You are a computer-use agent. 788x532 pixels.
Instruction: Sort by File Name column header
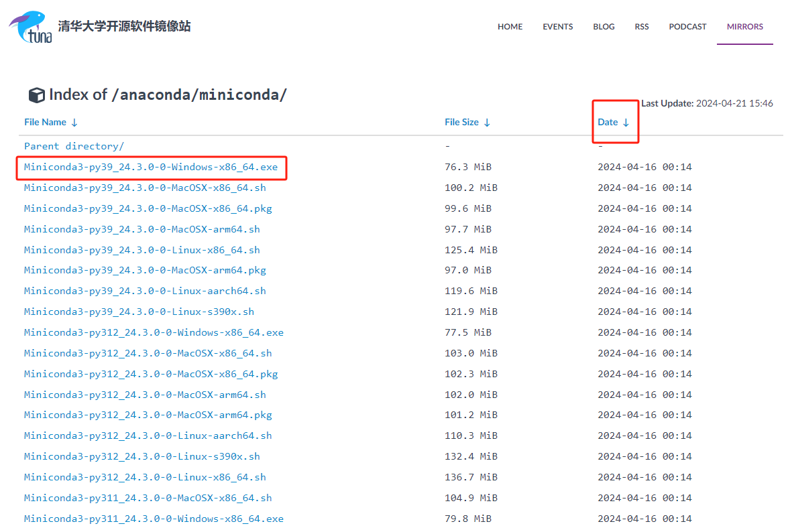click(51, 122)
